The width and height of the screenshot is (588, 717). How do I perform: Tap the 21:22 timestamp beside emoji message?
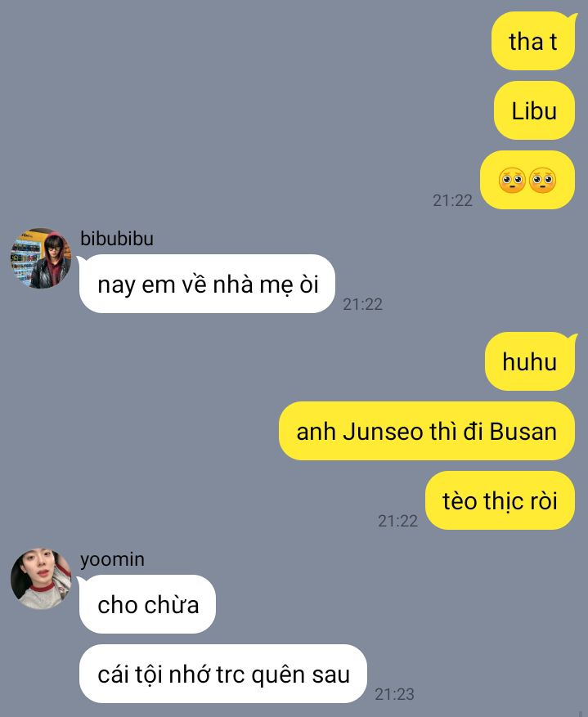453,200
